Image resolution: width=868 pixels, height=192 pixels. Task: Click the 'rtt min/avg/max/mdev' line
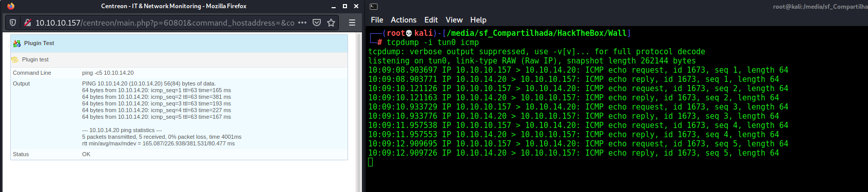coord(159,143)
